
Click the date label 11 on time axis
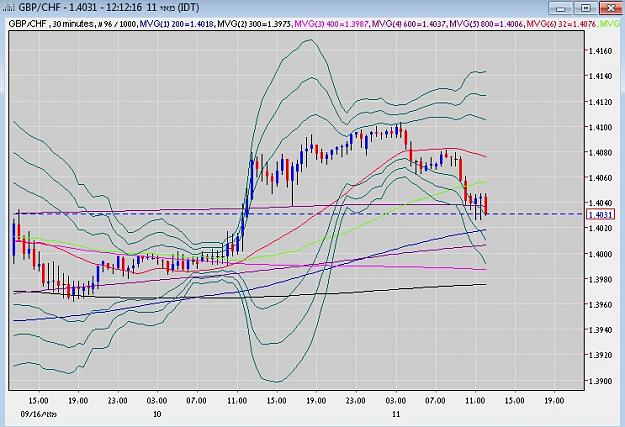pos(395,414)
